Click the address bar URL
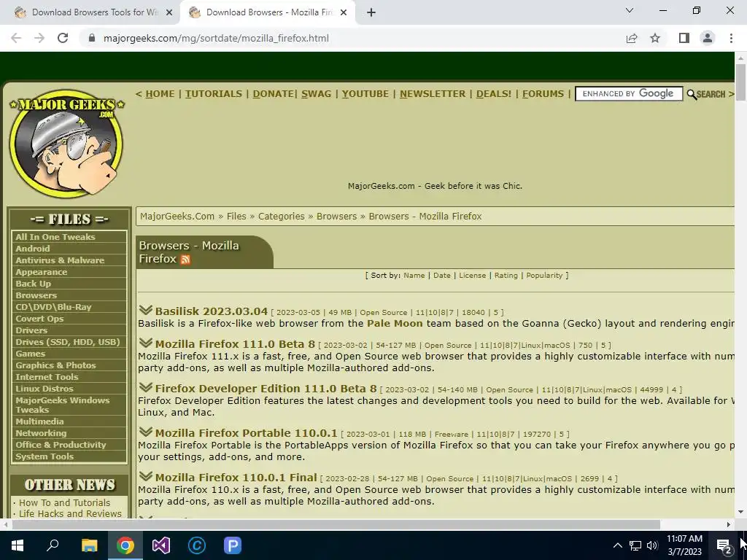The image size is (747, 560). (x=216, y=38)
